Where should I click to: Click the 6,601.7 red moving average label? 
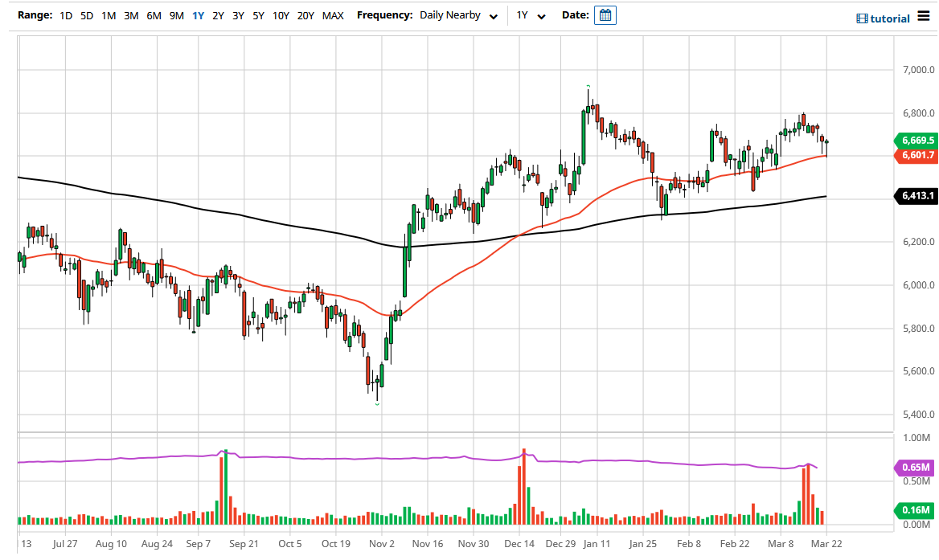tap(917, 155)
